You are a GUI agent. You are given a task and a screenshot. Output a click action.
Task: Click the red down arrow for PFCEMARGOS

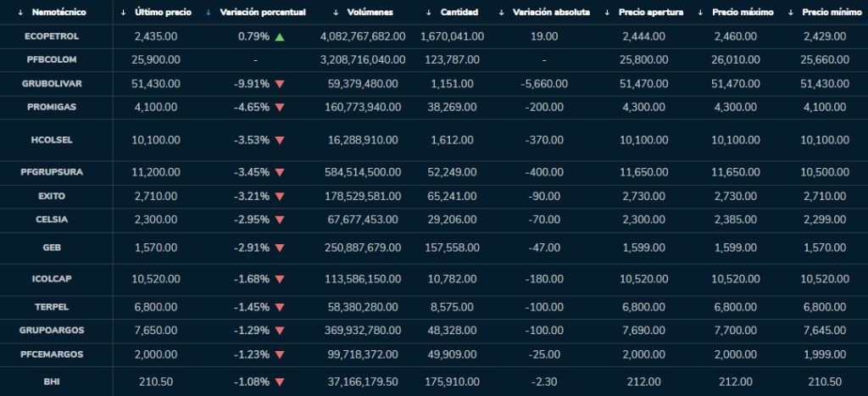point(280,354)
